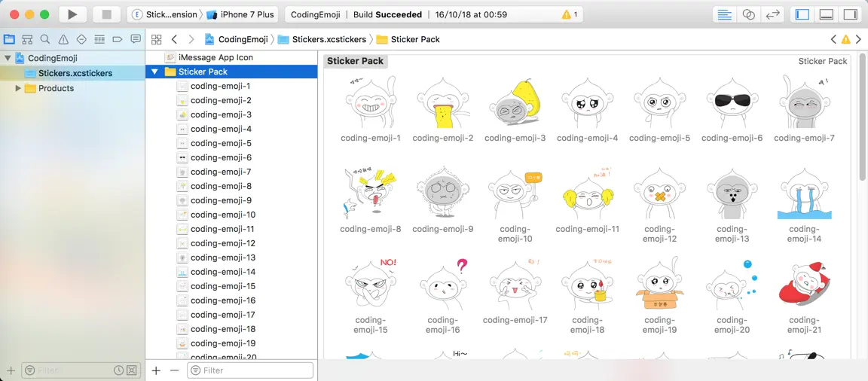Image resolution: width=868 pixels, height=381 pixels.
Task: Click the Build Succeeded status text
Action: (387, 15)
